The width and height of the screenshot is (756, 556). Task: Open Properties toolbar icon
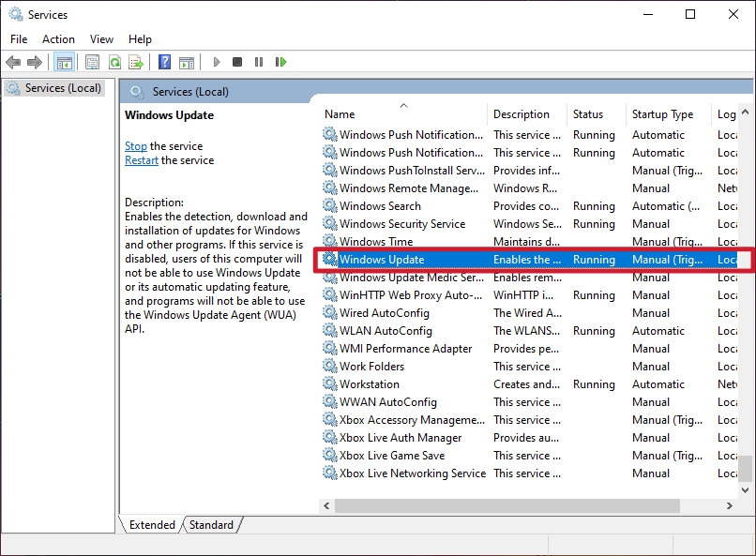point(92,62)
